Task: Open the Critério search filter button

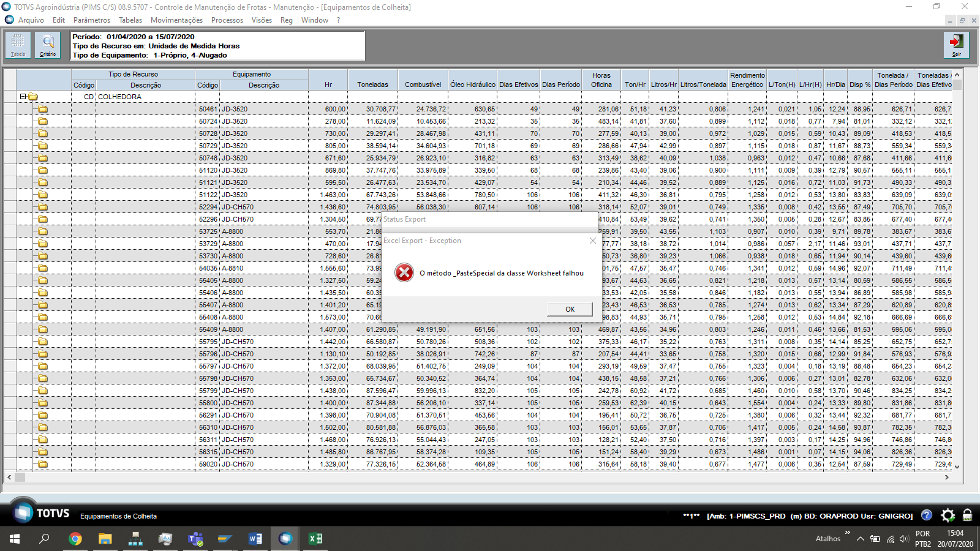Action: (48, 45)
